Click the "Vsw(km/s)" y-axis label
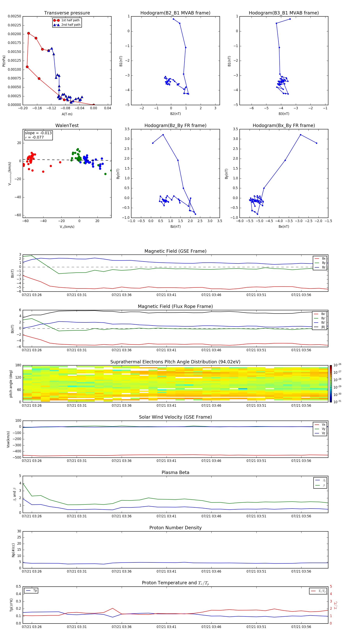The width and height of the screenshot is (351, 644). pos(8,439)
